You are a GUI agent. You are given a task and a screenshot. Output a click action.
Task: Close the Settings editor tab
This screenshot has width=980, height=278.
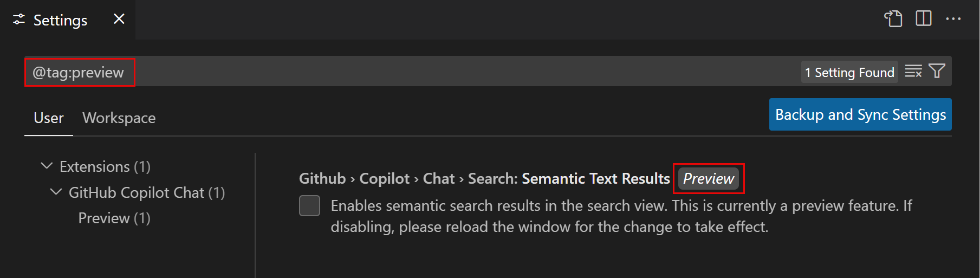119,19
